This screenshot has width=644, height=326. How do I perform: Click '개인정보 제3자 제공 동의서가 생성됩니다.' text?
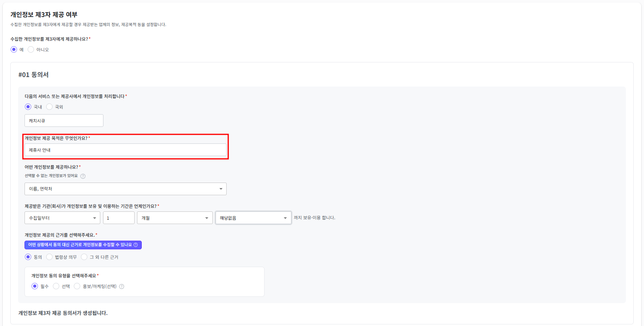[63, 313]
